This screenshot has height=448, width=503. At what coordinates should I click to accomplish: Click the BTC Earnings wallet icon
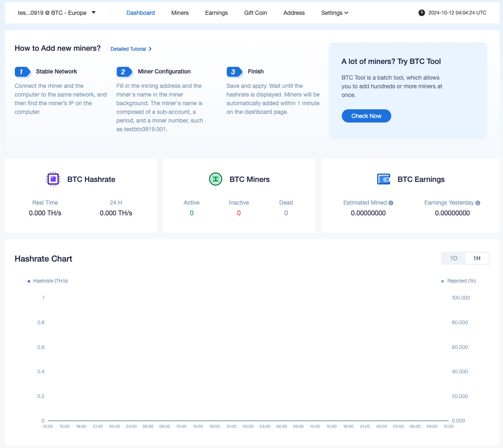pos(383,179)
